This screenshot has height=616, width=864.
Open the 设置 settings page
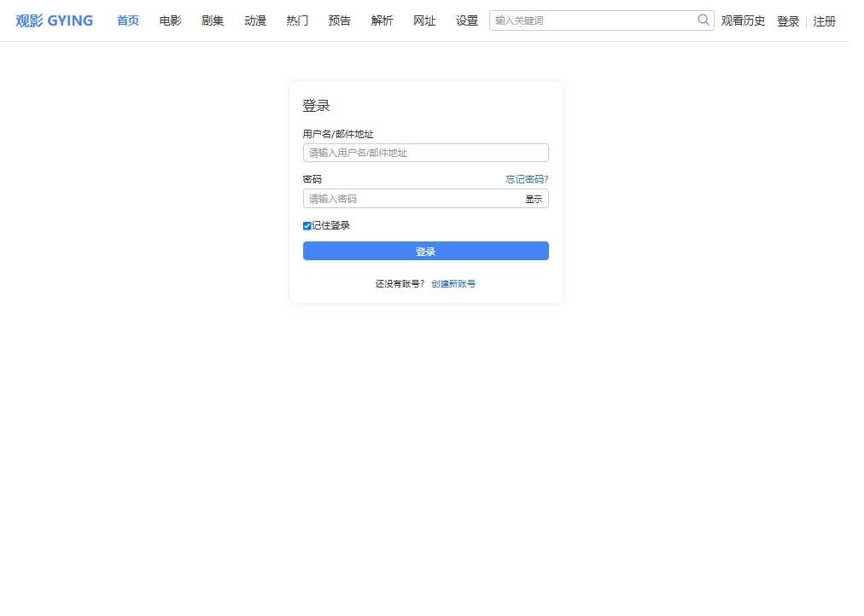tap(466, 21)
